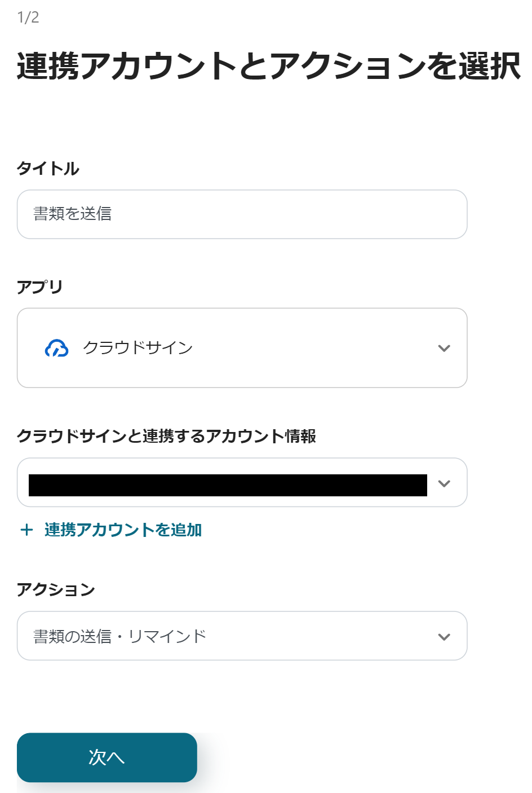The height and width of the screenshot is (793, 532).
Task: Click the アプリ field label
Action: (x=39, y=287)
